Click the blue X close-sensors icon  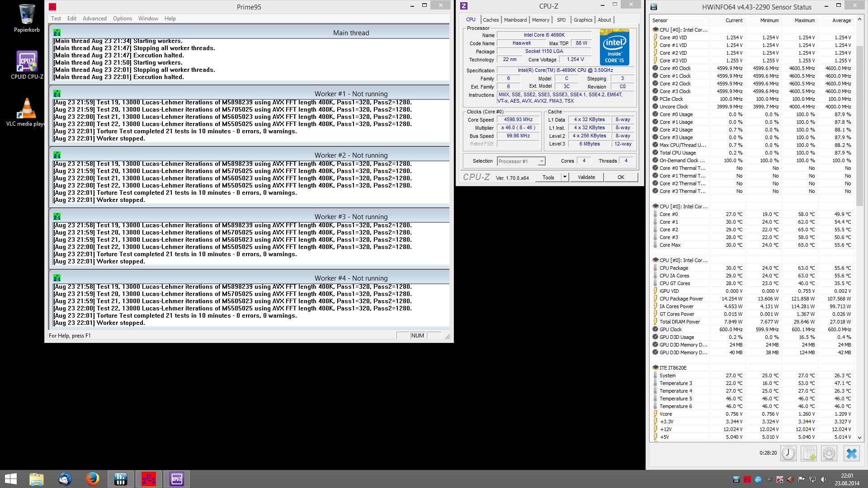click(851, 453)
